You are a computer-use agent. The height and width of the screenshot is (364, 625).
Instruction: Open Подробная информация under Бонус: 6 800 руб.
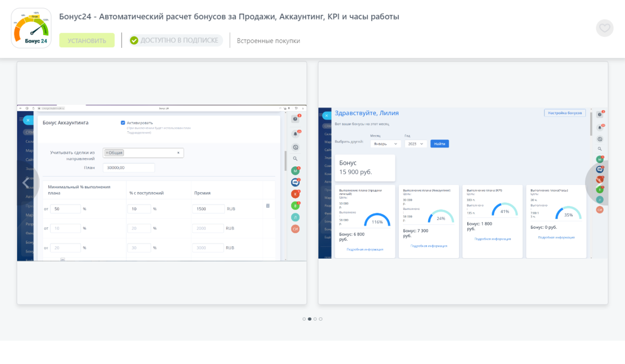tap(365, 249)
